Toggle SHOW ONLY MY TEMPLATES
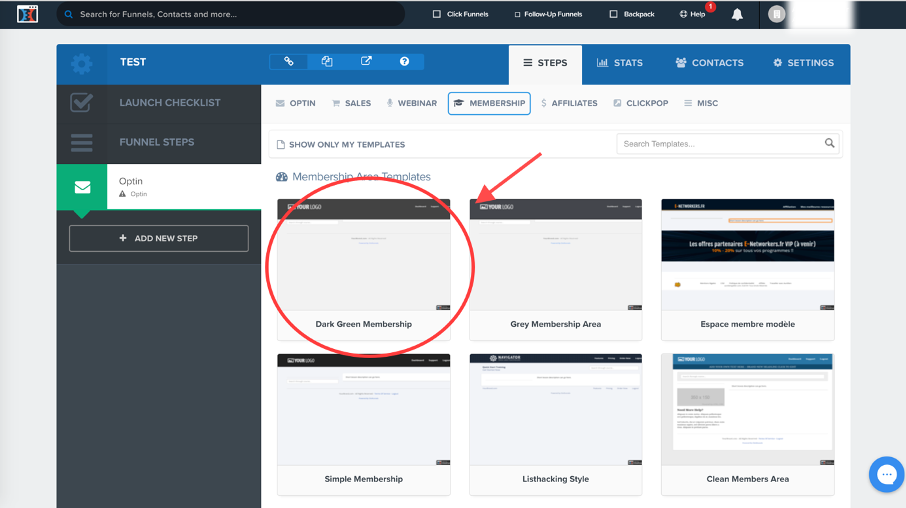The height and width of the screenshot is (508, 906). point(341,144)
